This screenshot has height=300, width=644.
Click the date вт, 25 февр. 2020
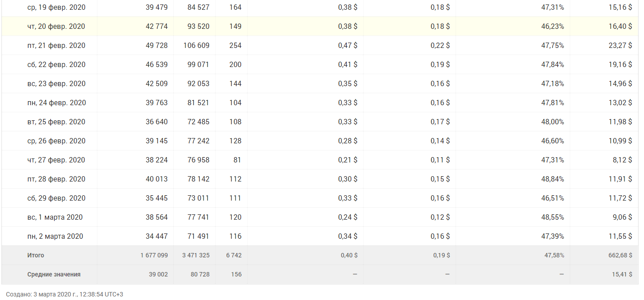click(x=56, y=122)
